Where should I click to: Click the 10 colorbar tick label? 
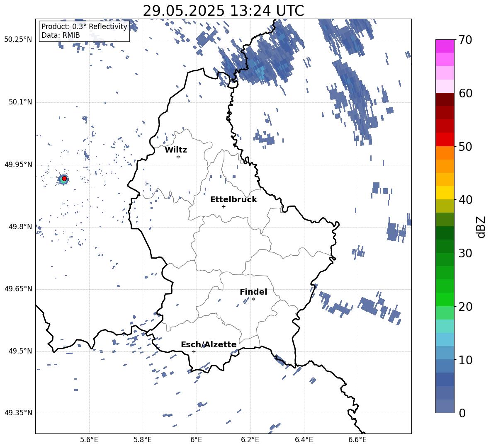click(465, 360)
